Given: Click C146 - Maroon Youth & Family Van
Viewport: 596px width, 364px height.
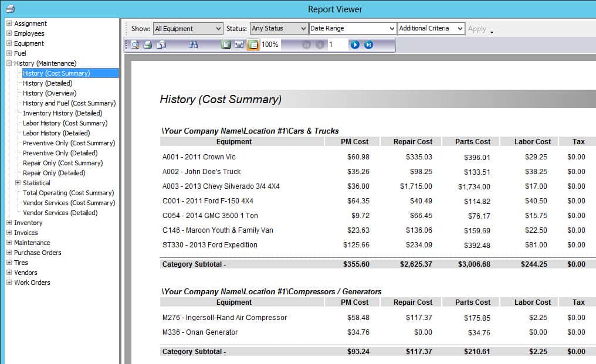Looking at the screenshot, I should coord(218,230).
